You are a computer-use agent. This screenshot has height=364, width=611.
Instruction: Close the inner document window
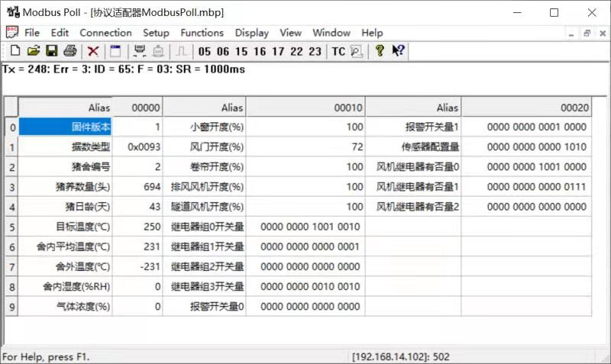pyautogui.click(x=603, y=34)
